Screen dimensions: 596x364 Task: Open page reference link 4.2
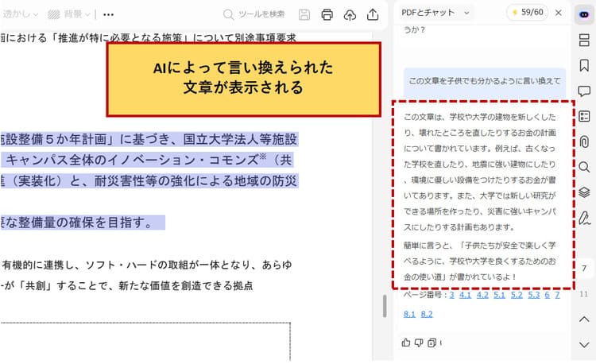(482, 295)
